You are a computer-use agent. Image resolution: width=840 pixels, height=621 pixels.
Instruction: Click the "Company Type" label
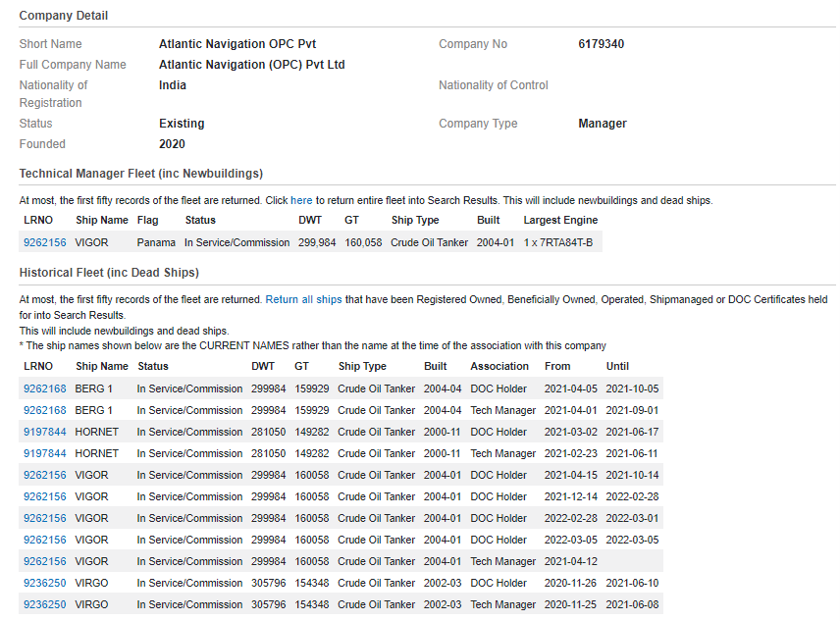pos(478,124)
